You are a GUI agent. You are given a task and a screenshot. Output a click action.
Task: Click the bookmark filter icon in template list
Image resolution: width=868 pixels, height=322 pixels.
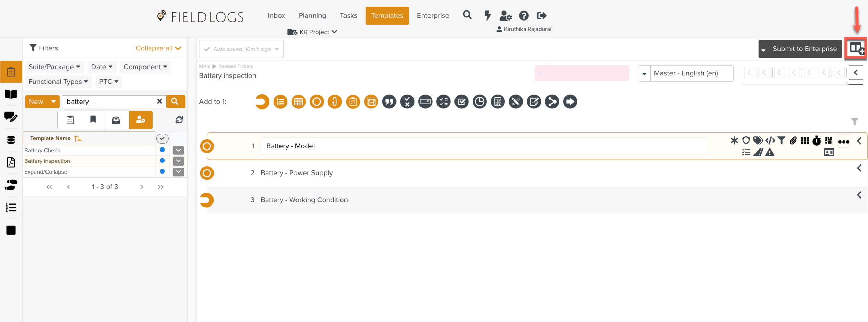tap(93, 120)
